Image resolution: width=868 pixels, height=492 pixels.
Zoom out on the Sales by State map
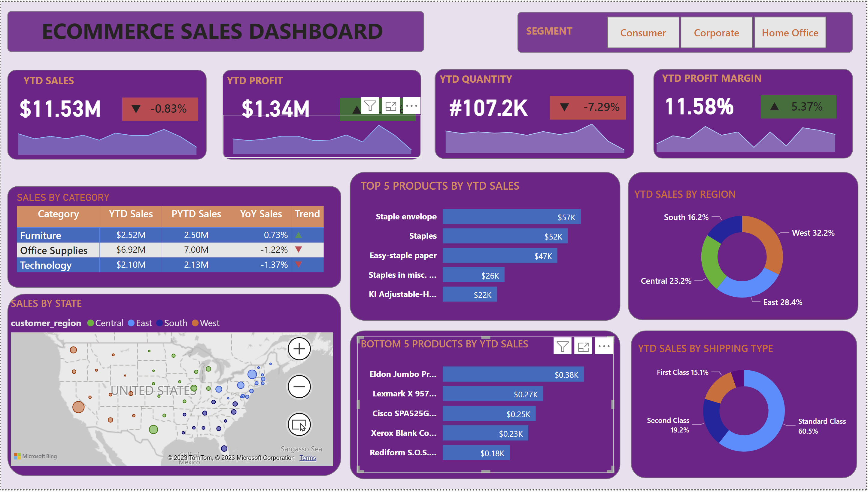point(299,386)
